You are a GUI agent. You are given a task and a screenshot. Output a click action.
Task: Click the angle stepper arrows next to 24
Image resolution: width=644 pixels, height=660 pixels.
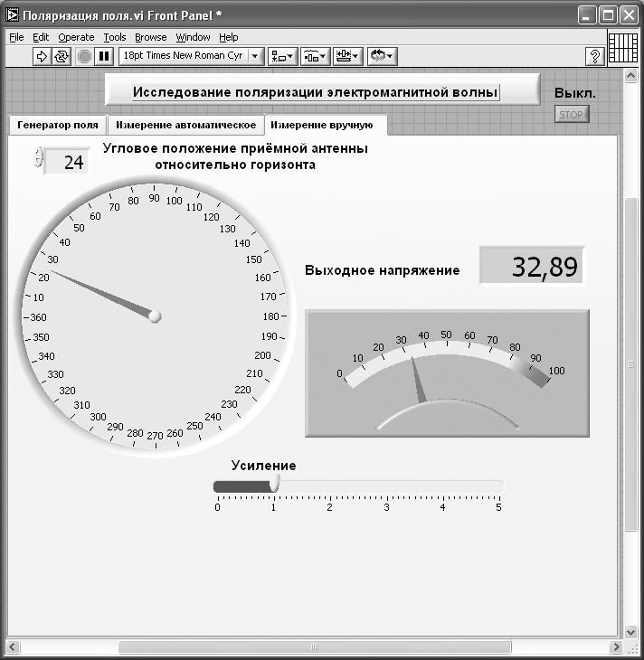click(38, 157)
